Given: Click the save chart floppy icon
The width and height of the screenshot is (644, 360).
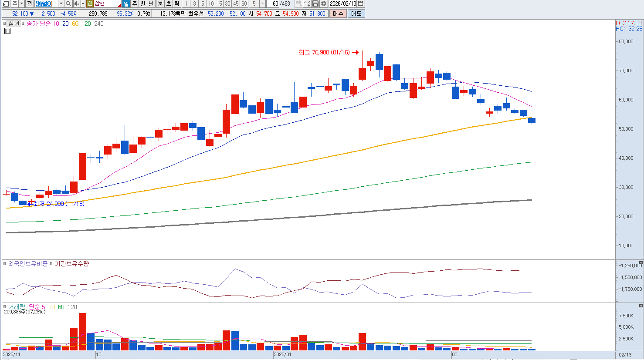Looking at the screenshot, I should point(315,4).
